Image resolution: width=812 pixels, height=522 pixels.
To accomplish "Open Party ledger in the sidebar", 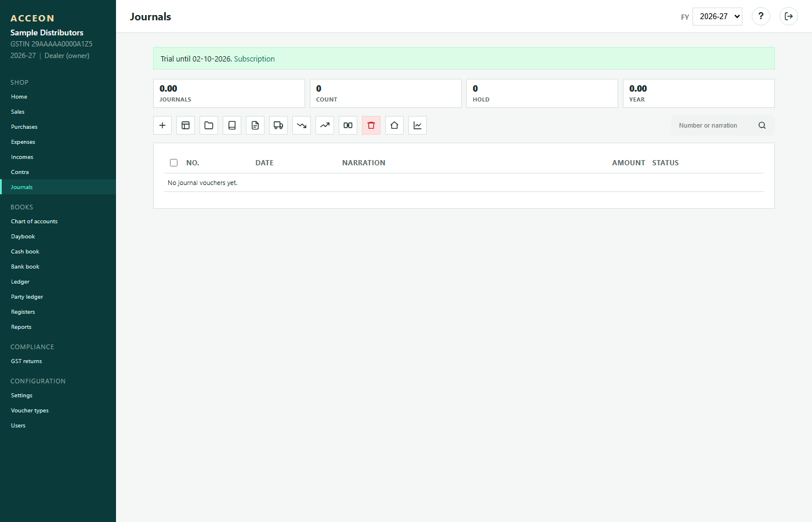I will [58, 297].
